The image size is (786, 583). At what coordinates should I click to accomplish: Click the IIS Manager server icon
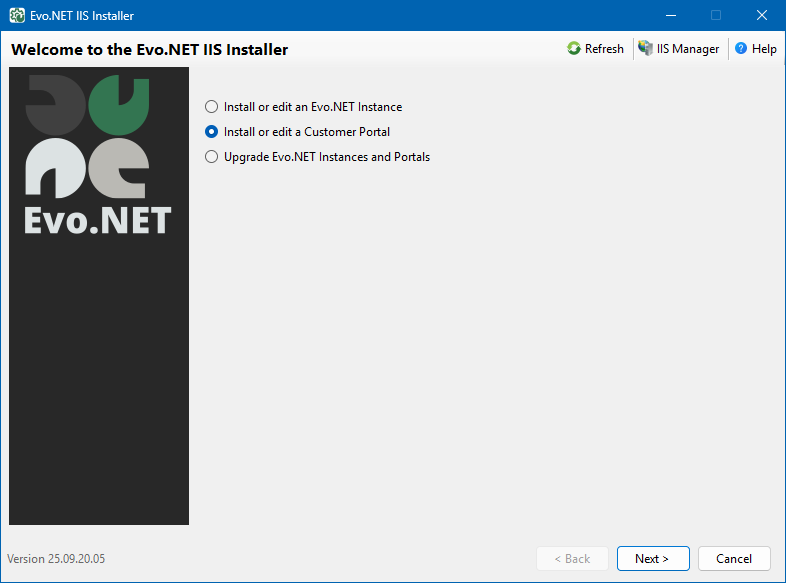(x=646, y=49)
